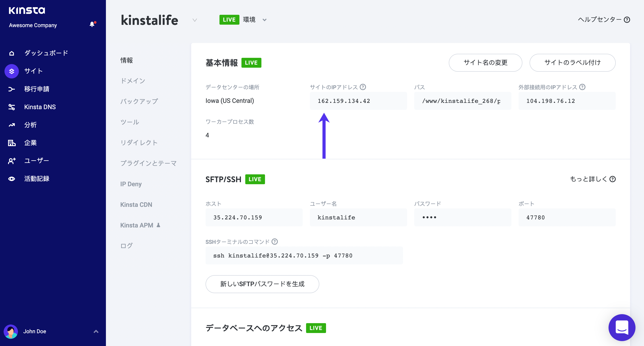
Task: Click the port field 47780
Action: (567, 217)
